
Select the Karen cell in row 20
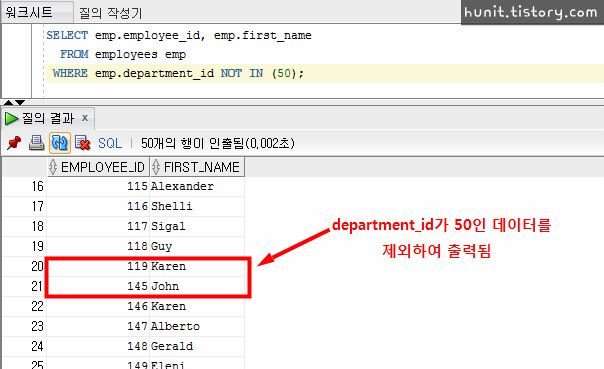pyautogui.click(x=197, y=267)
